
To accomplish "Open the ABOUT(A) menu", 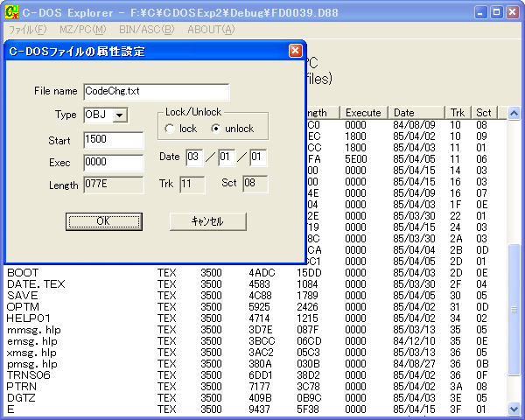I will (211, 30).
